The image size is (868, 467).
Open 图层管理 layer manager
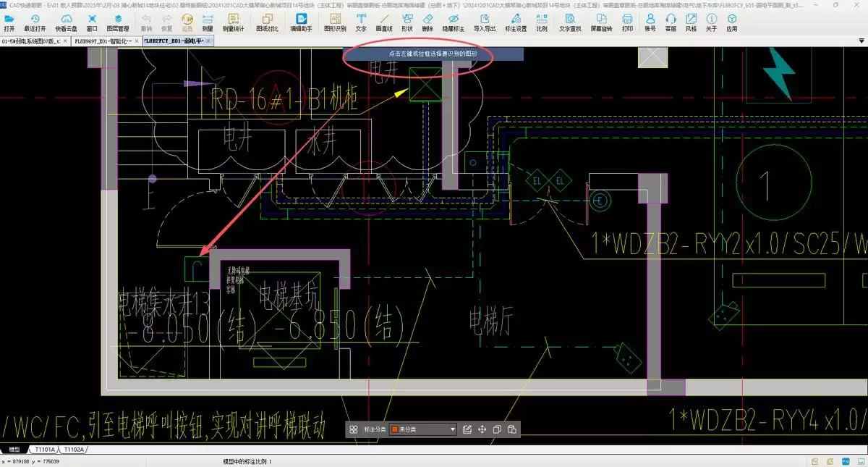point(118,22)
